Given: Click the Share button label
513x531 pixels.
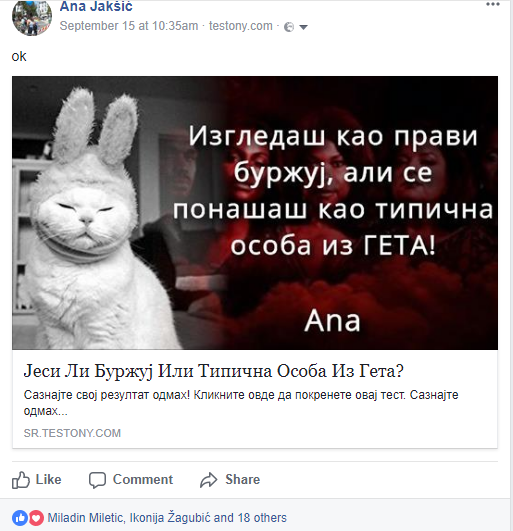Looking at the screenshot, I should (x=242, y=480).
